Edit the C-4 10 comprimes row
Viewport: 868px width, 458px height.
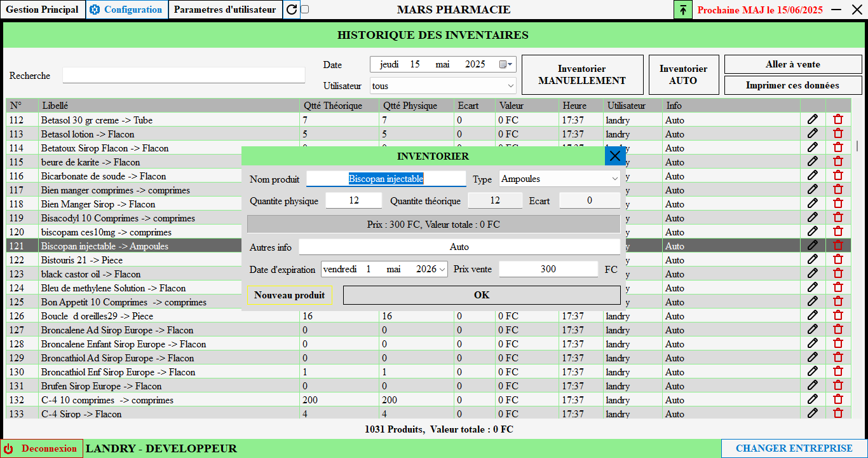point(812,399)
